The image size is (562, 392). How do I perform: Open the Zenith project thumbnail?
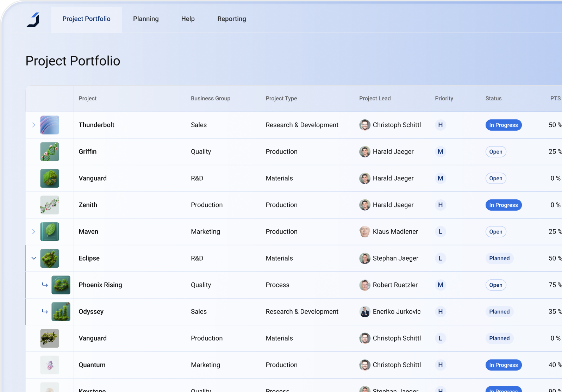[50, 205]
